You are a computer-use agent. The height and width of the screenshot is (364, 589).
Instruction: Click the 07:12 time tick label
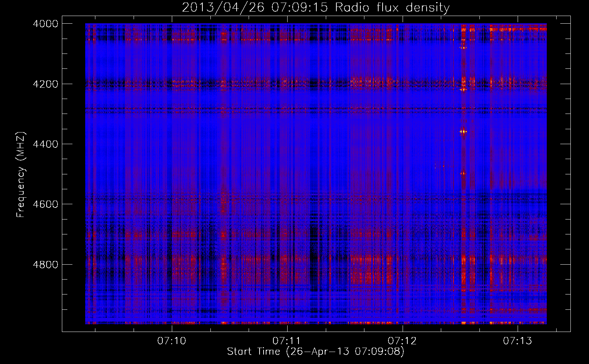click(x=402, y=341)
